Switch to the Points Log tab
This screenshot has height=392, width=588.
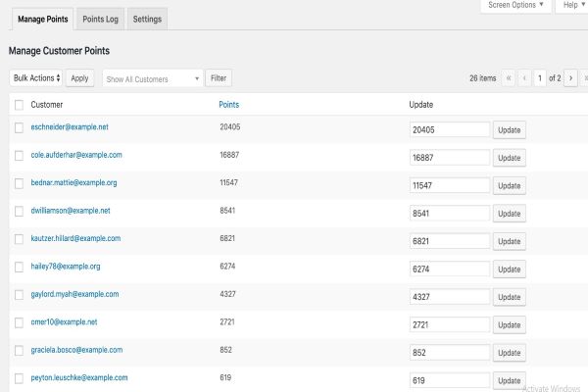click(100, 19)
